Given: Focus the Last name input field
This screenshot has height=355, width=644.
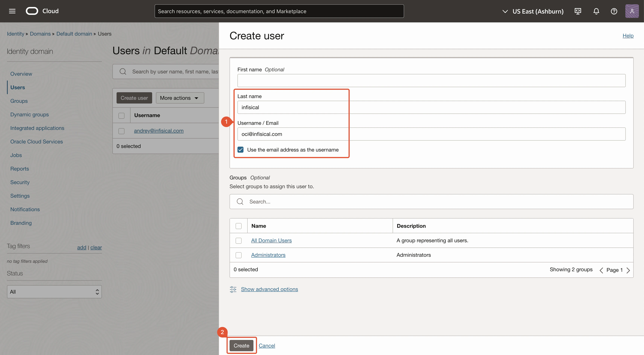Looking at the screenshot, I should click(431, 107).
